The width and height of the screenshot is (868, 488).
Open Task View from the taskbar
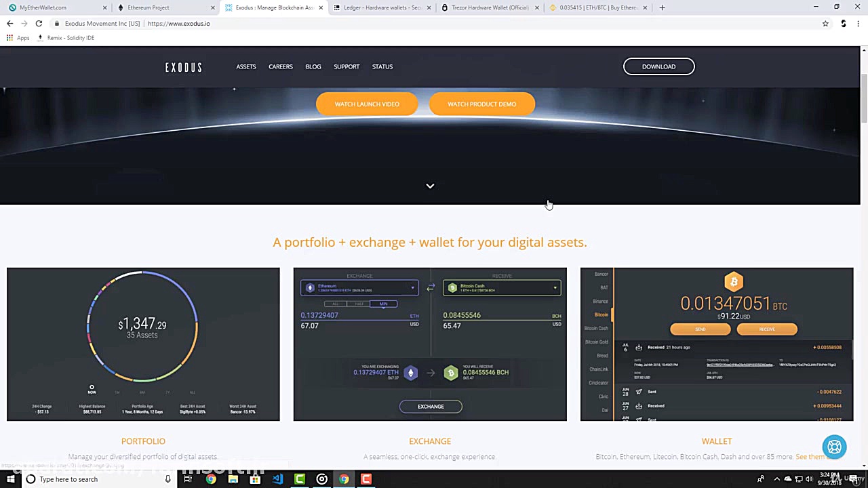click(188, 479)
